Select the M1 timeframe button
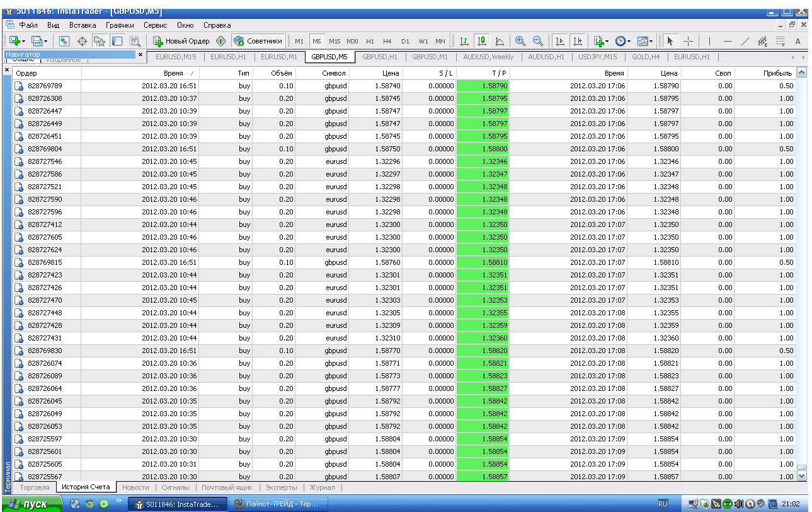 [299, 41]
